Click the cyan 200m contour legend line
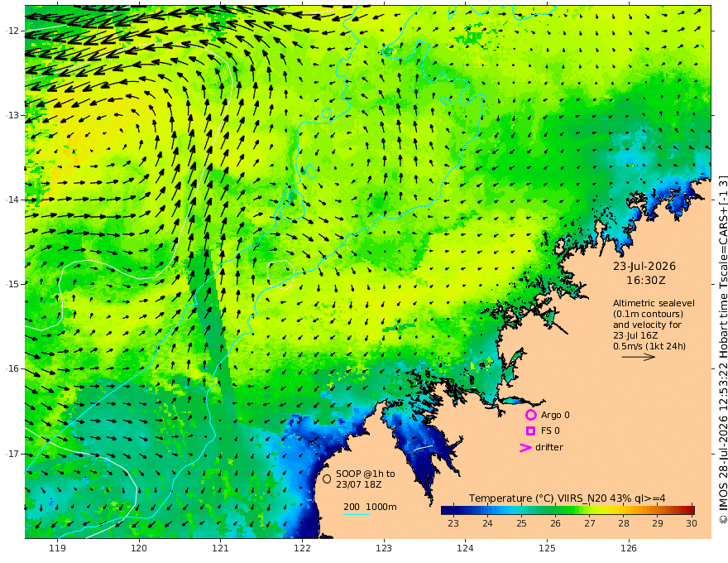 [356, 515]
